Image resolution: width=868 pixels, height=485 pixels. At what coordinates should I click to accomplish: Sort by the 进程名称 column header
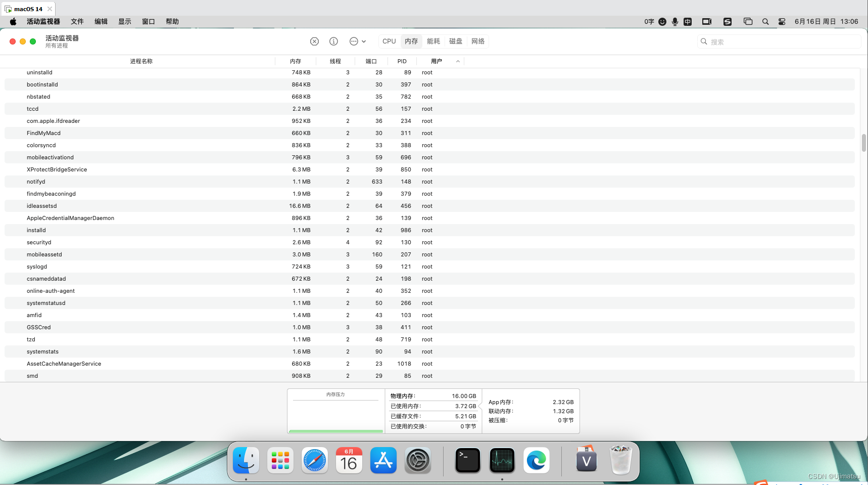coord(141,61)
